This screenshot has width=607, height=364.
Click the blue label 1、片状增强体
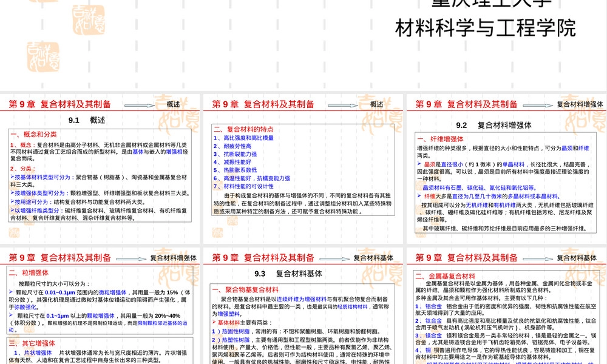[33, 353]
